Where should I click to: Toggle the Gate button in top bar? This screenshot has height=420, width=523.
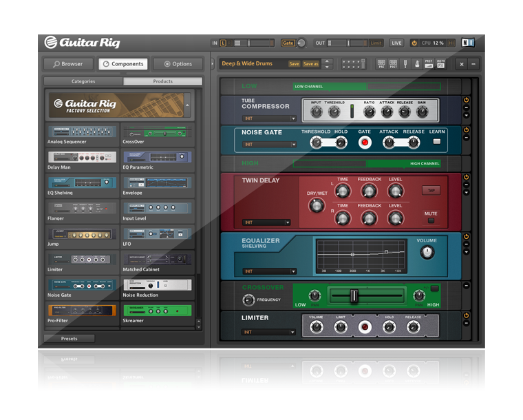[288, 43]
